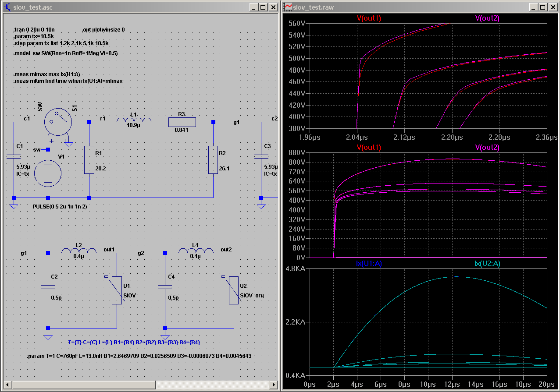Screen dimensions: 560x392
Task: Click the .meas mImax max Ix(U1:A) directive
Action: point(47,74)
